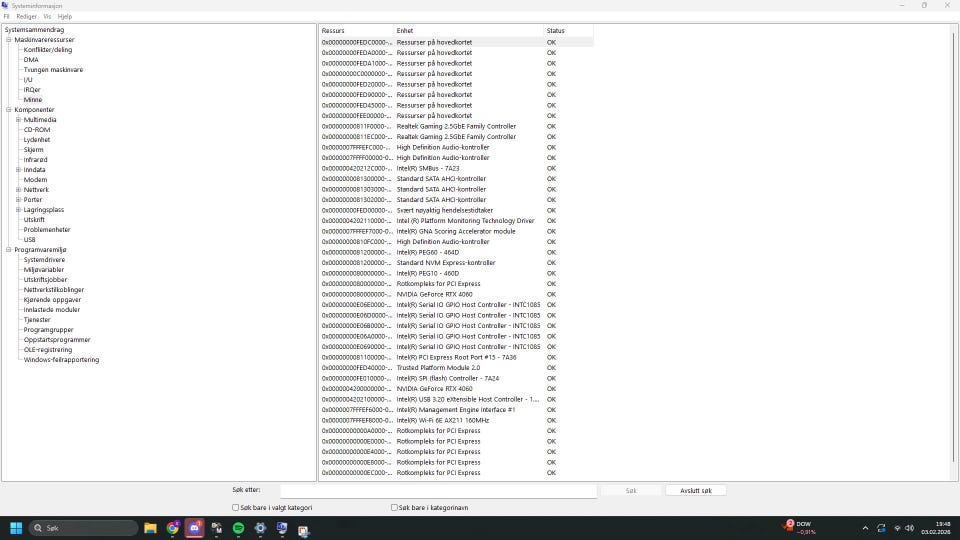Expand the Multimedia node
The height and width of the screenshot is (540, 960).
18,120
